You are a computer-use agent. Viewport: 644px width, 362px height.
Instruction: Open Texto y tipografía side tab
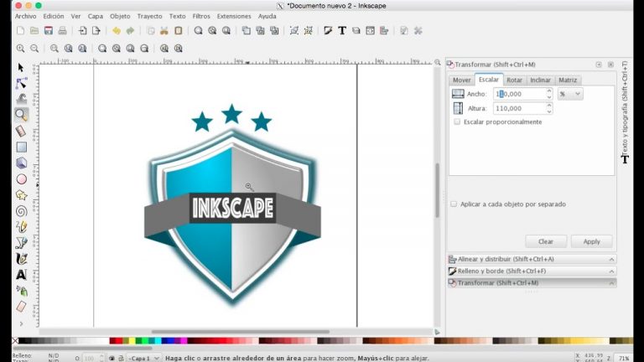pyautogui.click(x=625, y=113)
